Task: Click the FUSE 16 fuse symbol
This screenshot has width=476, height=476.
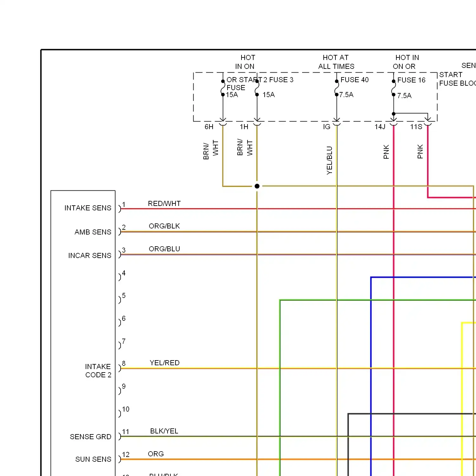Action: point(393,88)
